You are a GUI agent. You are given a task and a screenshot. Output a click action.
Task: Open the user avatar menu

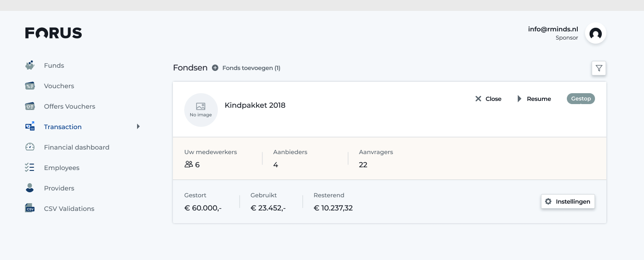595,33
